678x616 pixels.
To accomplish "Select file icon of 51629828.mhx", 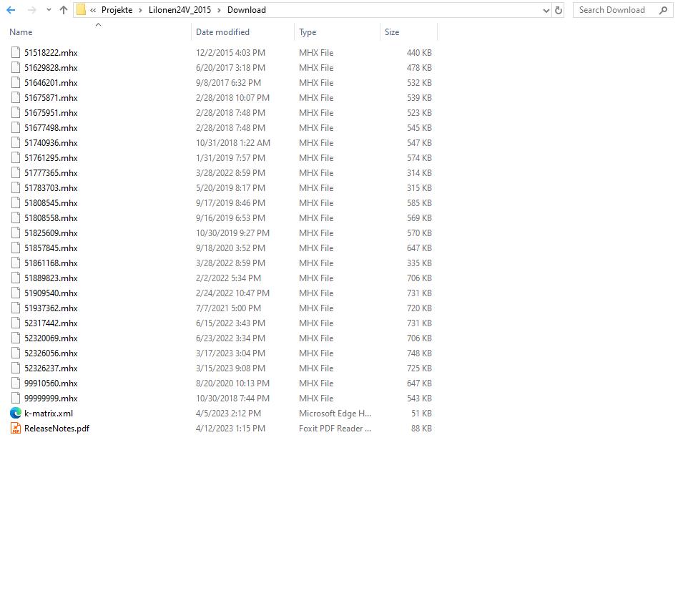I will click(x=16, y=67).
